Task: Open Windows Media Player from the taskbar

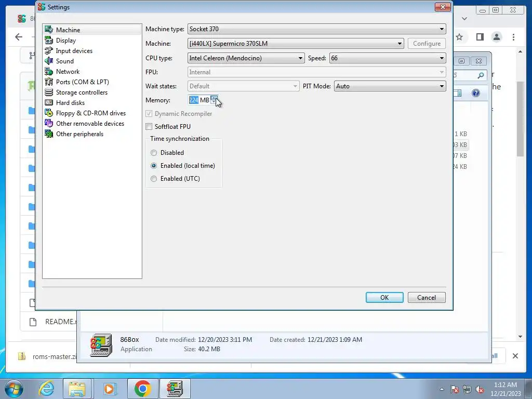Action: (109, 389)
